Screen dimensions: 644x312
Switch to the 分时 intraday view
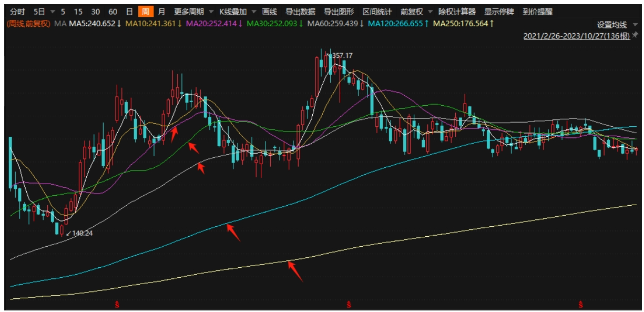pos(17,12)
